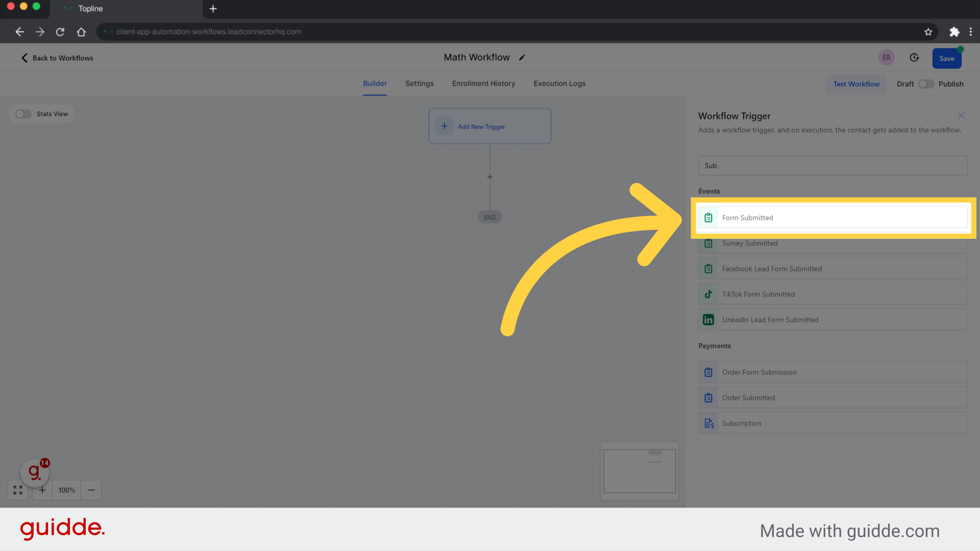
Task: Switch to Enrollment History tab
Action: point(483,84)
